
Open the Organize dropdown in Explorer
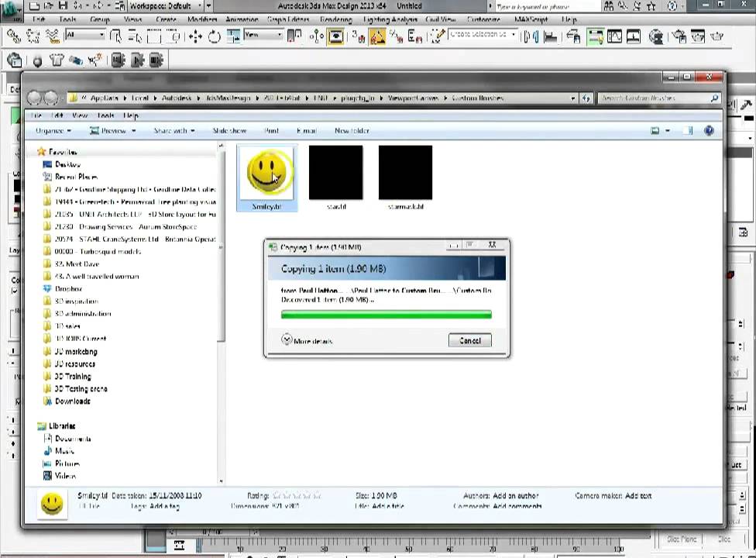[53, 131]
